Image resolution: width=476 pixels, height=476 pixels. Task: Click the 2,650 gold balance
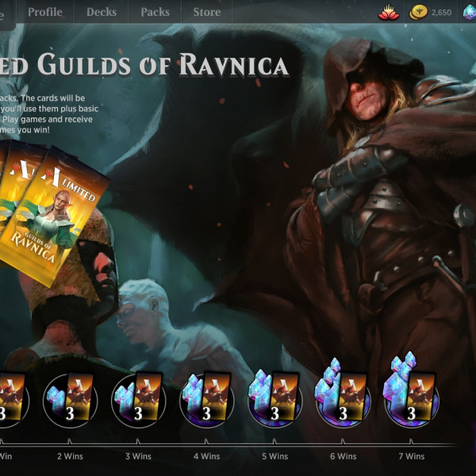tap(441, 13)
